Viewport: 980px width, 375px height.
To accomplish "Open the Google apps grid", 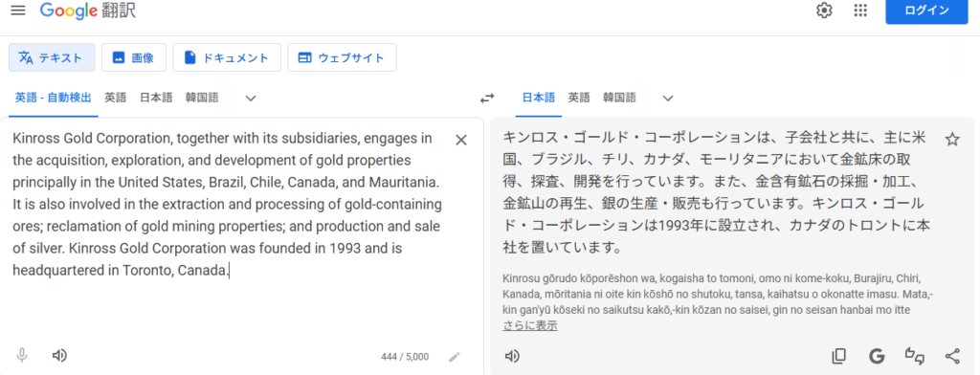I will 860,11.
